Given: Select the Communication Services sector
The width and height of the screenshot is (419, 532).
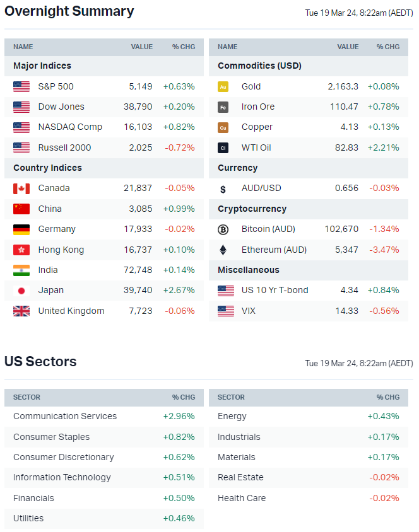Looking at the screenshot, I should tap(65, 416).
